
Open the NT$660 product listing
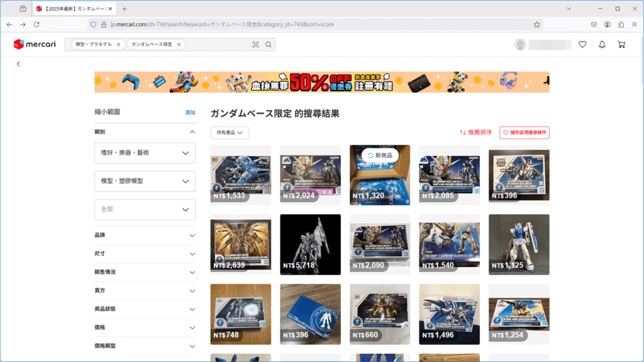coord(380,314)
